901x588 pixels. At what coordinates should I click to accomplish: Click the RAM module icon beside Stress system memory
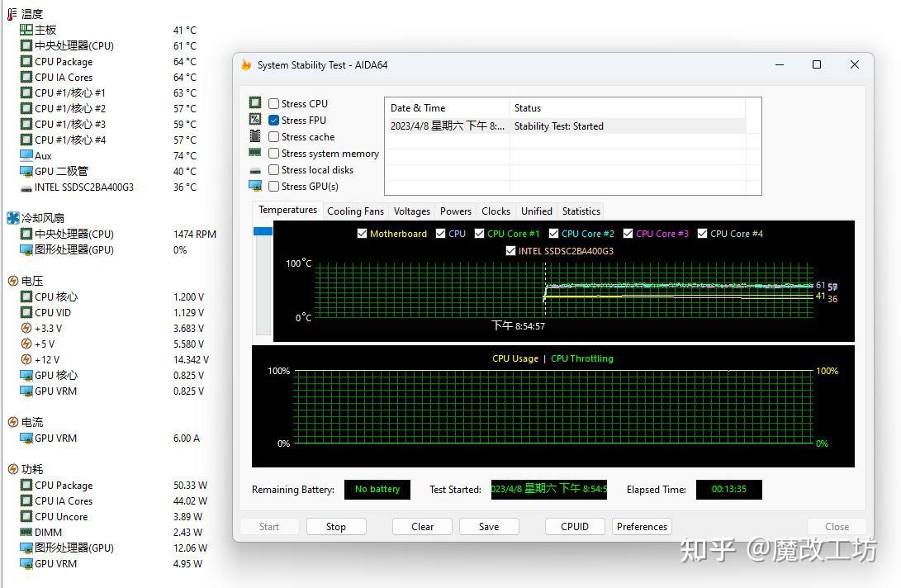click(255, 153)
